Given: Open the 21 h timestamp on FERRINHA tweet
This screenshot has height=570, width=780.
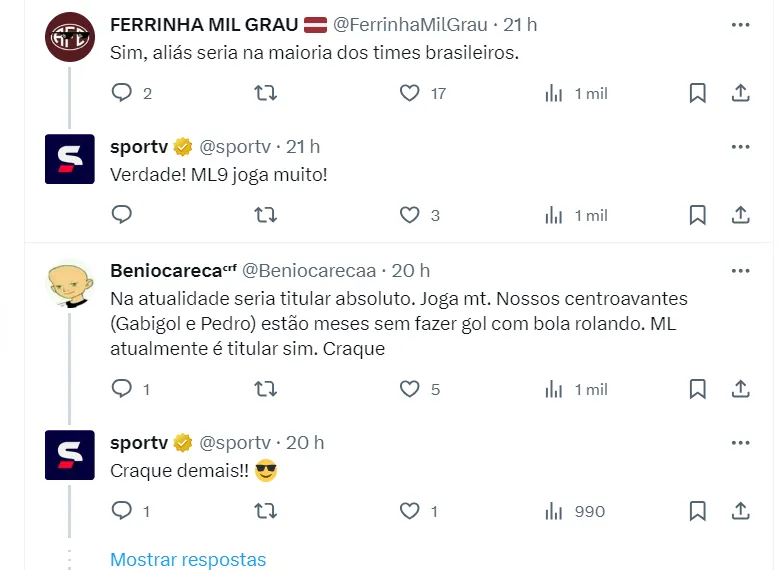Looking at the screenshot, I should (519, 24).
